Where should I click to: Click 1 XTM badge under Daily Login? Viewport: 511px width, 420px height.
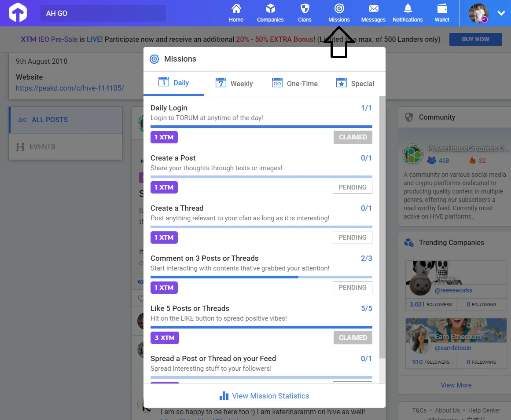click(164, 137)
